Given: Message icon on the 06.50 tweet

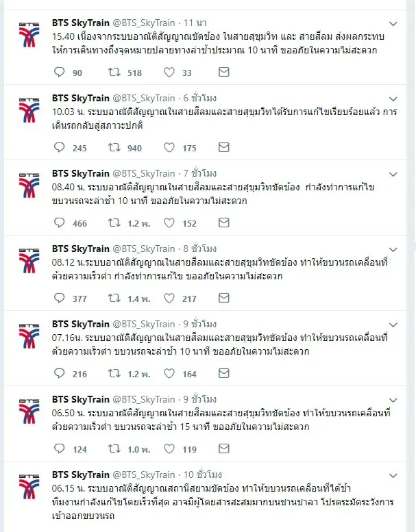Looking at the screenshot, I should 223,449.
